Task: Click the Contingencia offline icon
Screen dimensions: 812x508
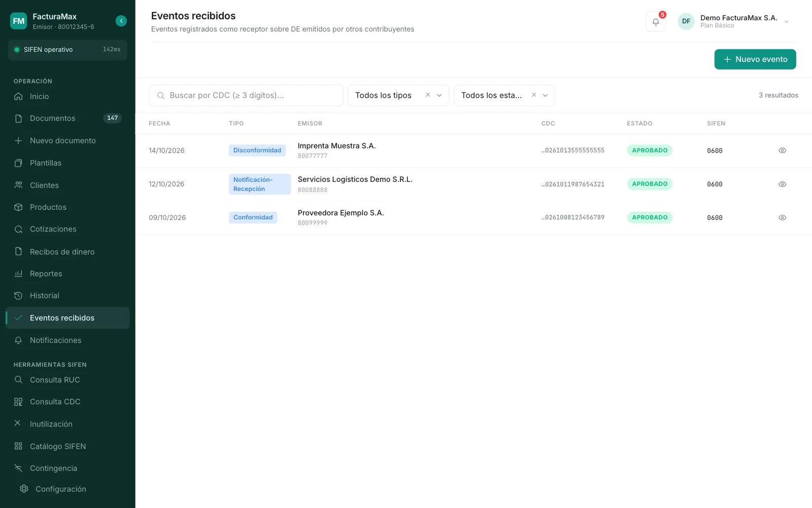Action: tap(18, 468)
